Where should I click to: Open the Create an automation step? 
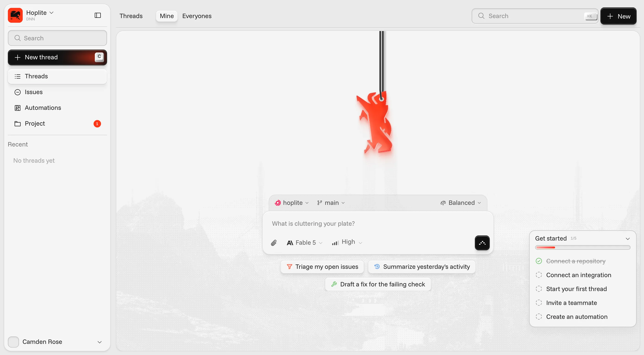[x=577, y=317]
